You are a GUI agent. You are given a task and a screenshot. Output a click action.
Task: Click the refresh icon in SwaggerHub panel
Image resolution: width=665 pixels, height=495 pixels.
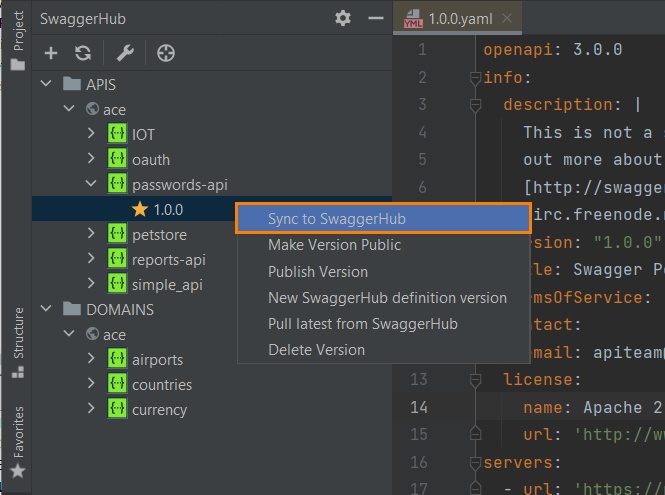click(83, 54)
